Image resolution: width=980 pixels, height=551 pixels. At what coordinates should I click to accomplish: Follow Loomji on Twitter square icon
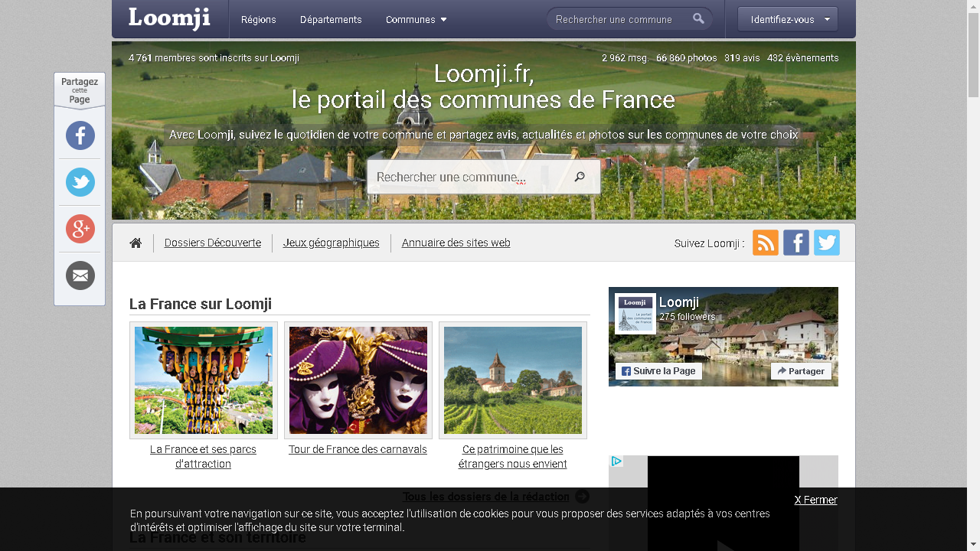827,243
